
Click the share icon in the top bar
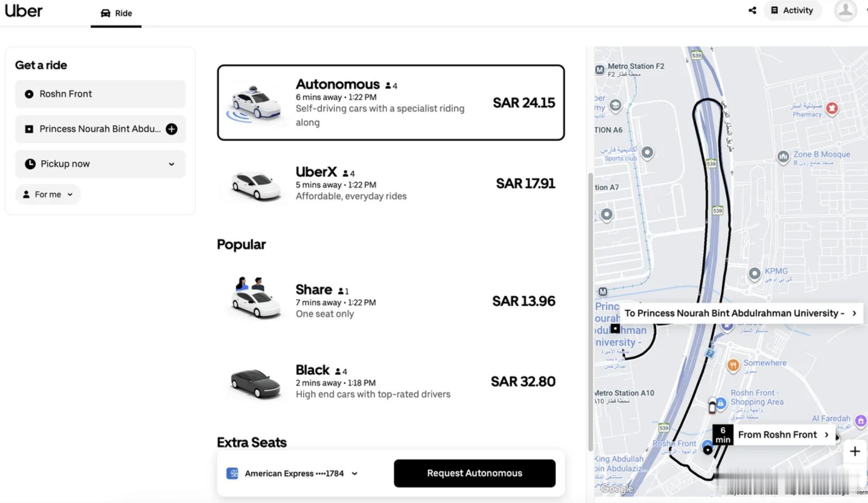(x=752, y=10)
